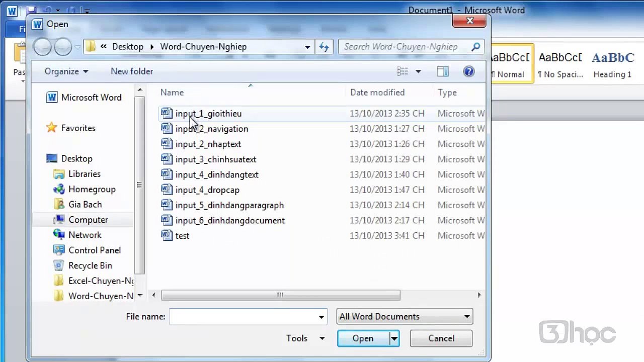This screenshot has width=644, height=362.
Task: Click the document icon of input_3_chinhsuatext
Action: [167, 159]
